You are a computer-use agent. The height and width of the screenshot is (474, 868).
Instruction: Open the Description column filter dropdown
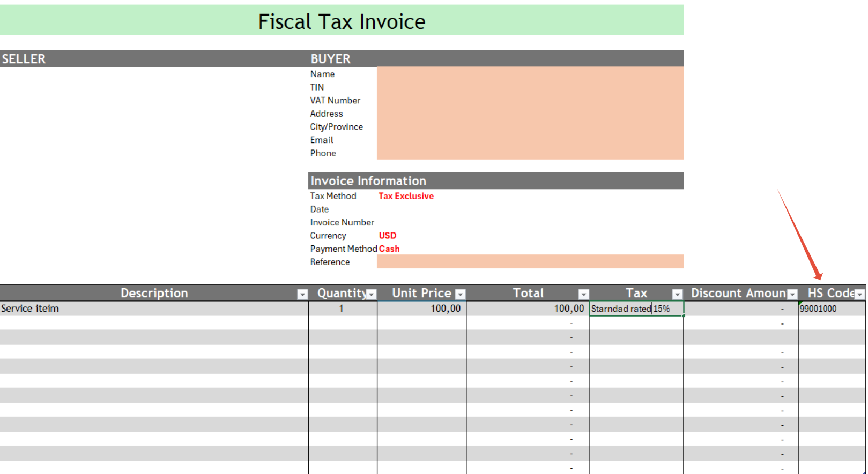point(302,294)
